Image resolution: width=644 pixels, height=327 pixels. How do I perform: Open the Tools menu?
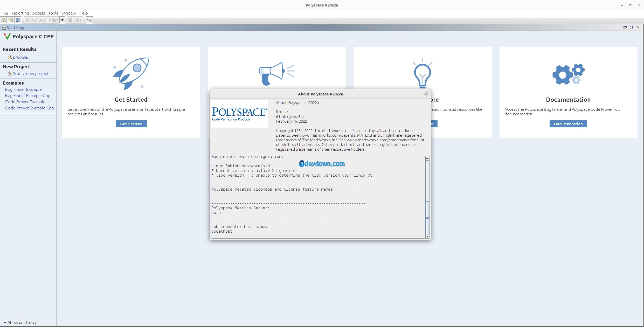tap(53, 13)
